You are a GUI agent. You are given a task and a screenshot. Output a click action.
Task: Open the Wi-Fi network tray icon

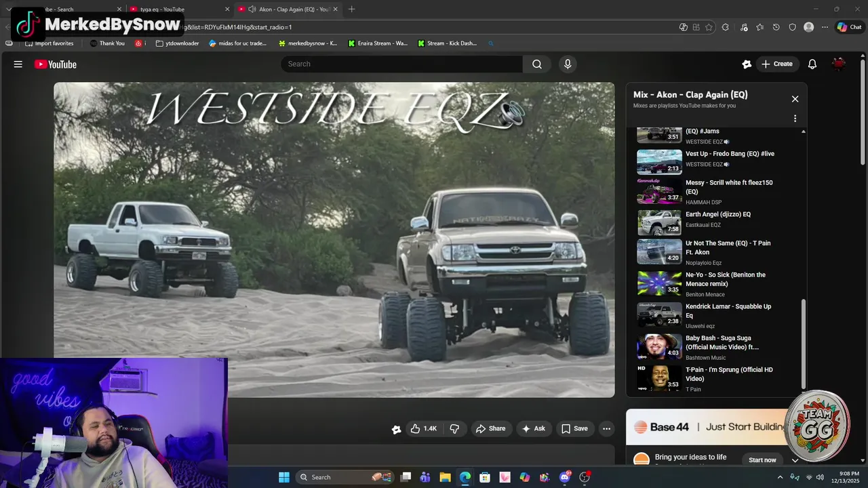coord(808,477)
